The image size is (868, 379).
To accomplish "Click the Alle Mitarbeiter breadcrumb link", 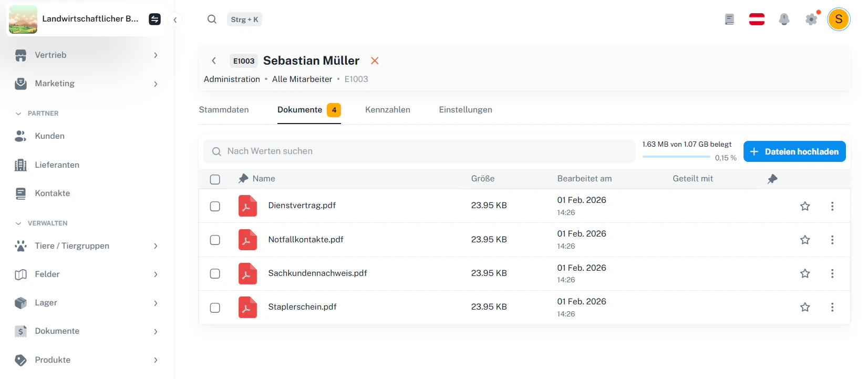I will 302,79.
